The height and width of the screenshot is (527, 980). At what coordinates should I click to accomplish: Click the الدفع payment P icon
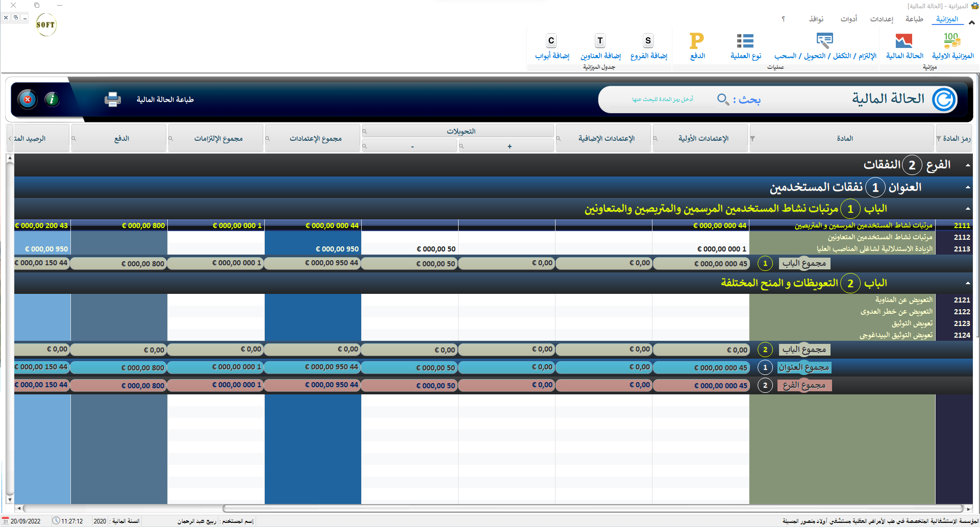pyautogui.click(x=697, y=41)
